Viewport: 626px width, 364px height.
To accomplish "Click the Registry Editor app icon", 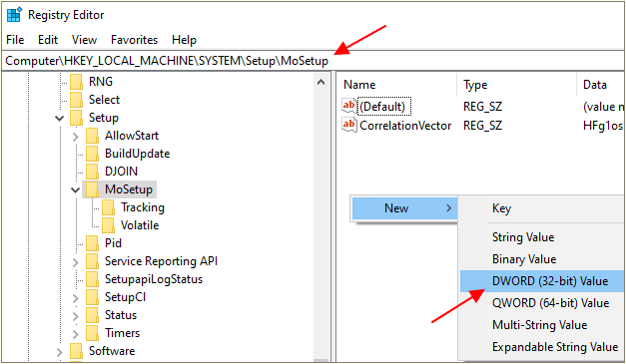I will click(x=14, y=15).
